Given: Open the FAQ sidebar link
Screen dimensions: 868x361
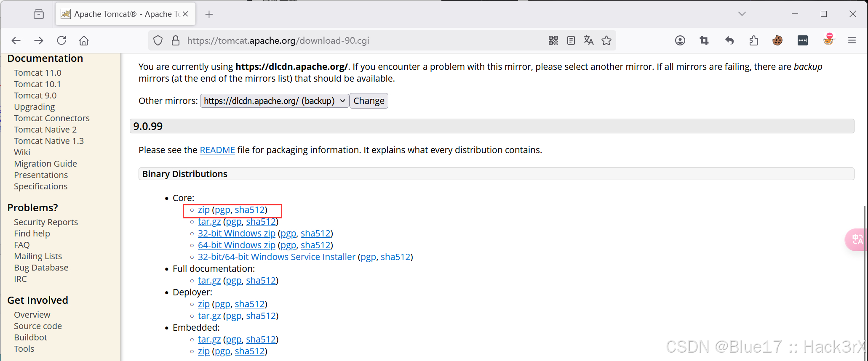Looking at the screenshot, I should tap(22, 245).
